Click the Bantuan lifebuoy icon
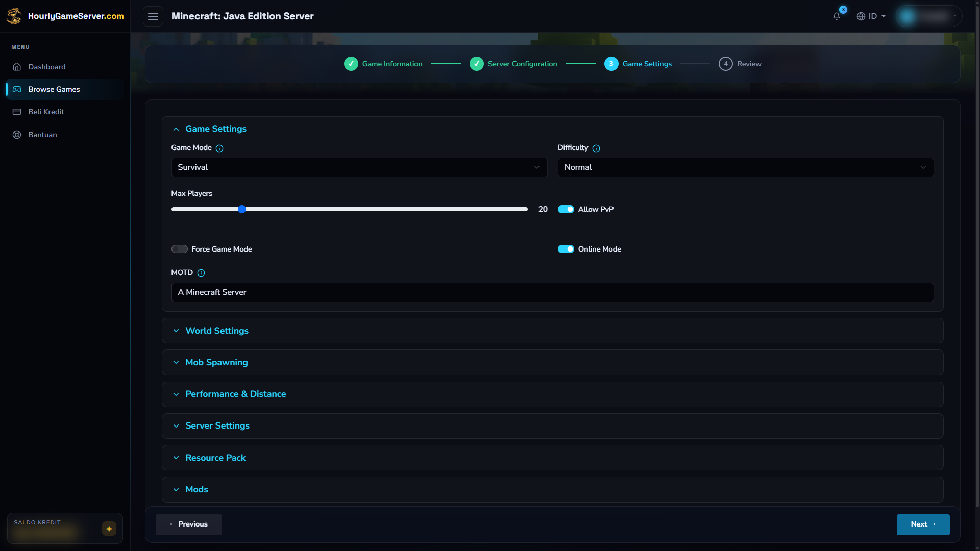This screenshot has height=551, width=980. pyautogui.click(x=17, y=135)
